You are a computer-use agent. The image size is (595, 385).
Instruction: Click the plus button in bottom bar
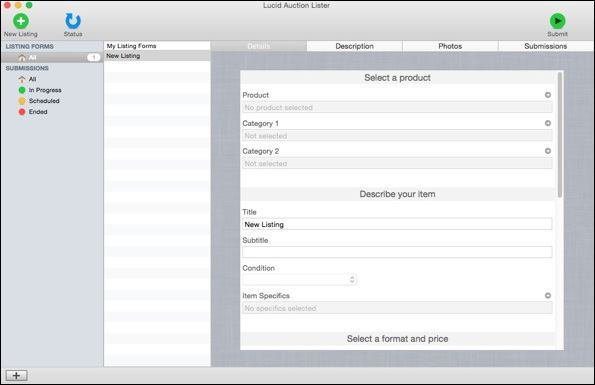[x=16, y=376]
